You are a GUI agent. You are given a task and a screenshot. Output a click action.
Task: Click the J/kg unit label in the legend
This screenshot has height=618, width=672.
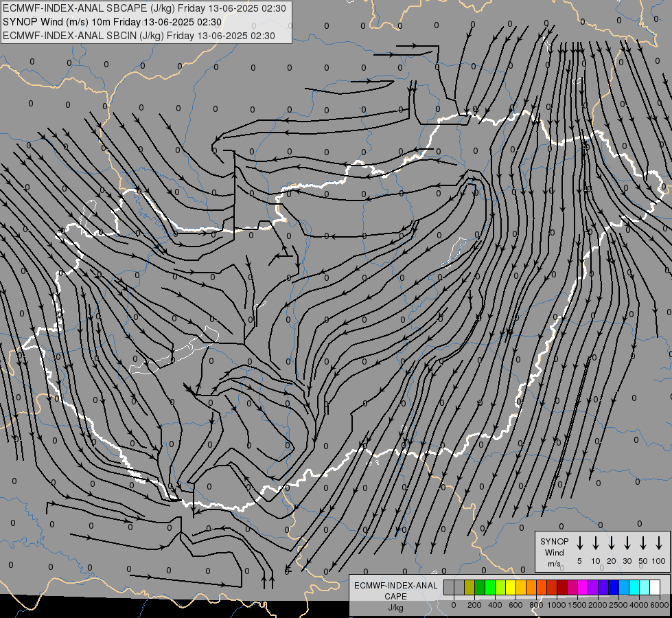(395, 608)
